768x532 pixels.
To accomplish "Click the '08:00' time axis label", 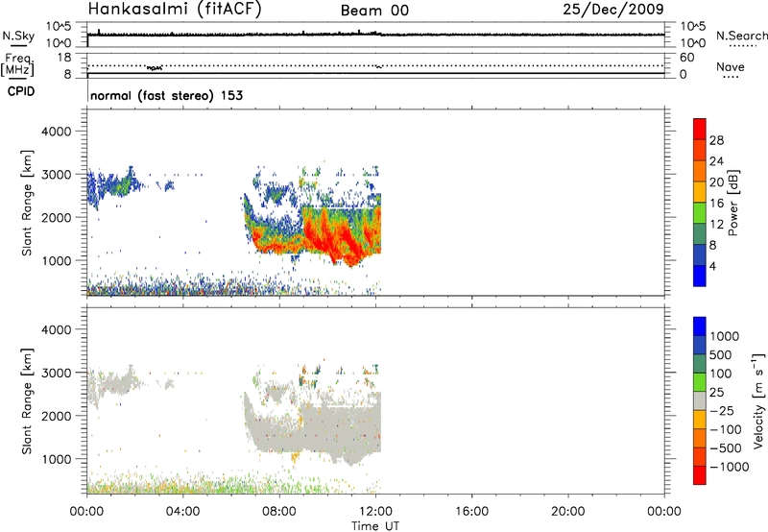I will [x=279, y=512].
